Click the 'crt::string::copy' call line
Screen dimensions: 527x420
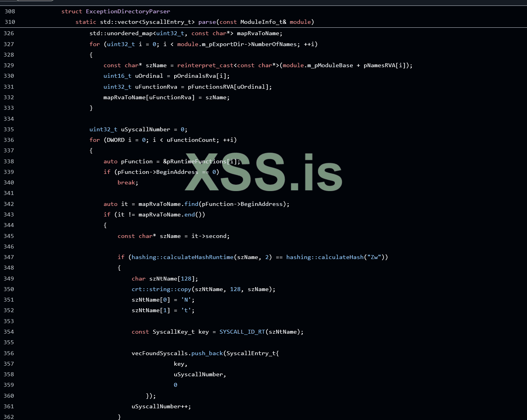204,289
